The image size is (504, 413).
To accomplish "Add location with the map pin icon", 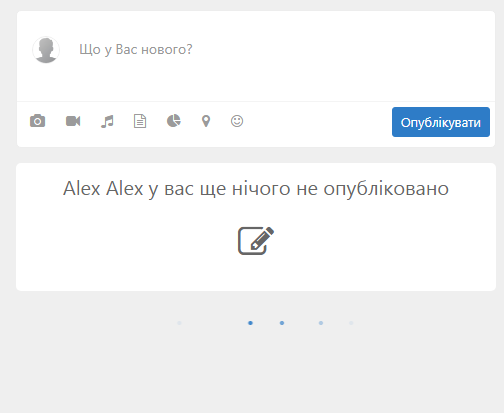I will pyautogui.click(x=206, y=121).
